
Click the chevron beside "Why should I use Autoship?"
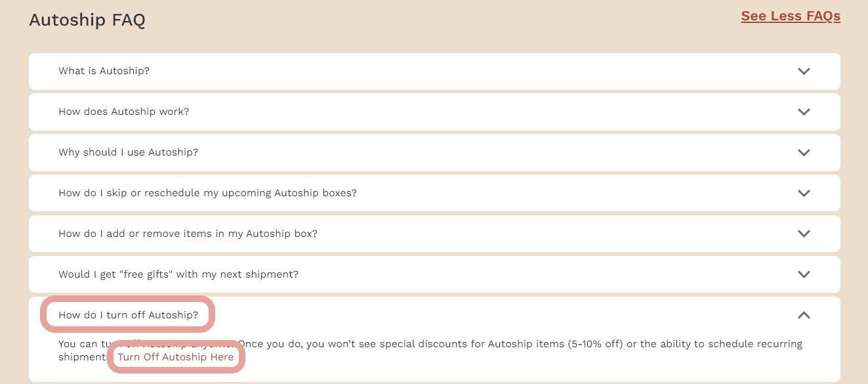click(804, 152)
